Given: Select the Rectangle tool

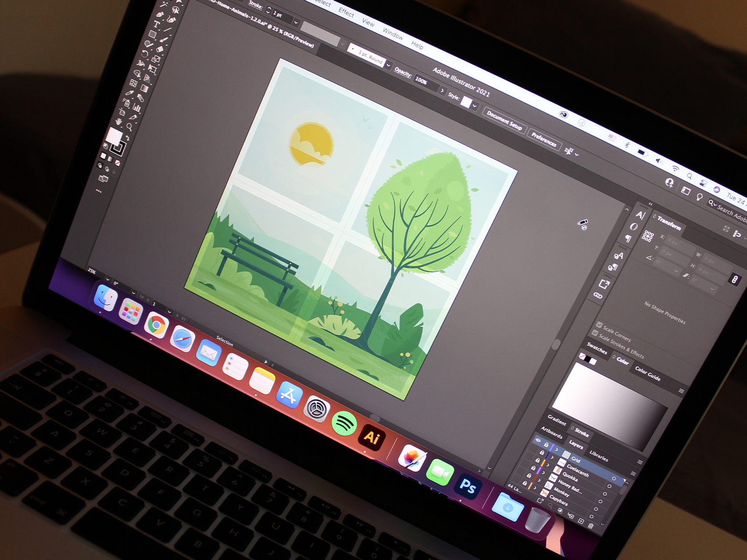Looking at the screenshot, I should tap(152, 34).
